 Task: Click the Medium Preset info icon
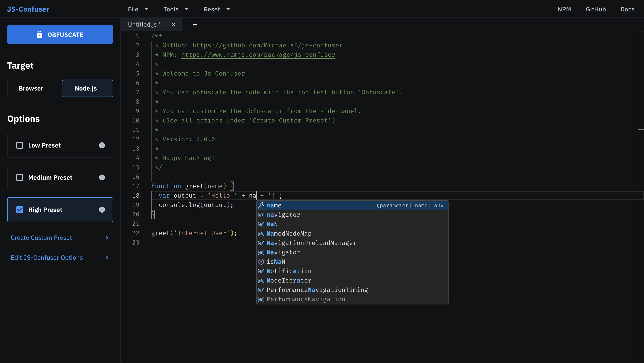tap(102, 178)
